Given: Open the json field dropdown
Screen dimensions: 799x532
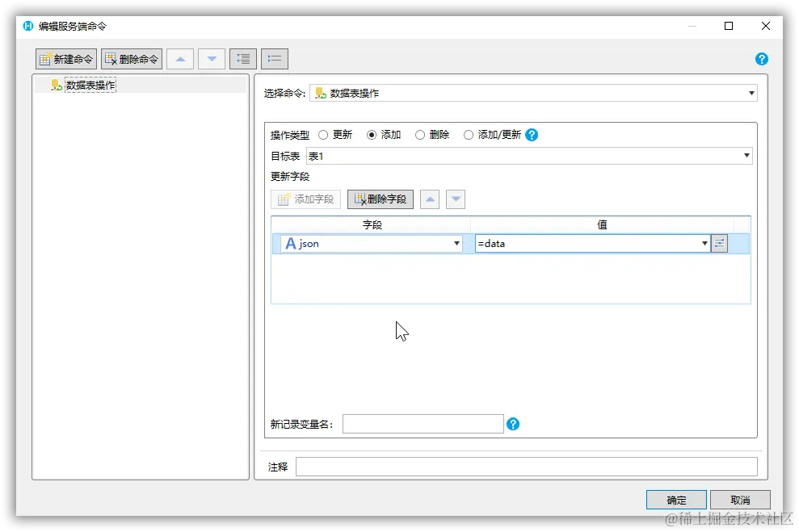Looking at the screenshot, I should [x=371, y=243].
